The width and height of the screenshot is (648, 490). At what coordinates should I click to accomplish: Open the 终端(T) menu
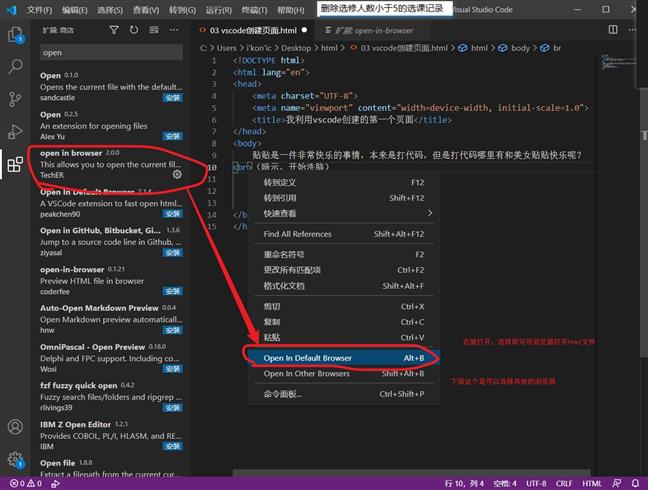pos(254,10)
